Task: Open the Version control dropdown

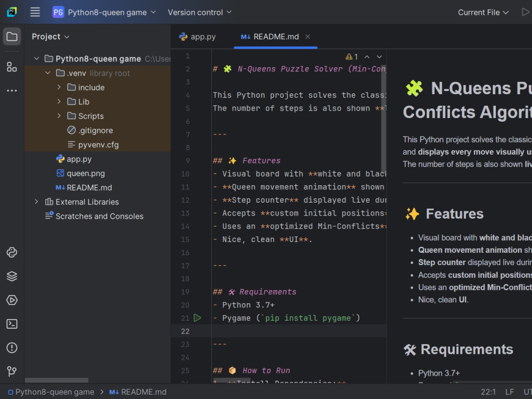Action: [x=199, y=13]
